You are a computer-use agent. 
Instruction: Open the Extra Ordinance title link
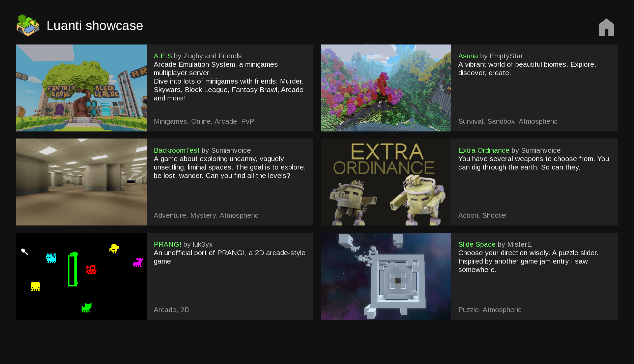(484, 150)
